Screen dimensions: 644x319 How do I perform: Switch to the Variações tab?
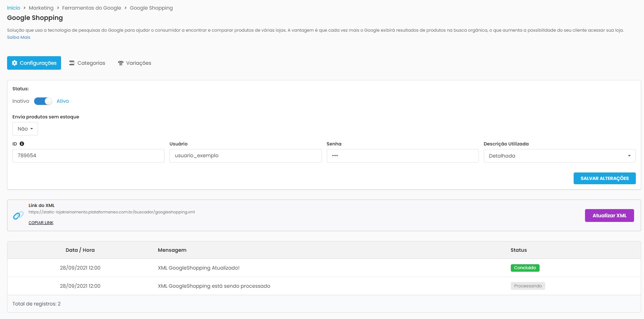[x=135, y=63]
